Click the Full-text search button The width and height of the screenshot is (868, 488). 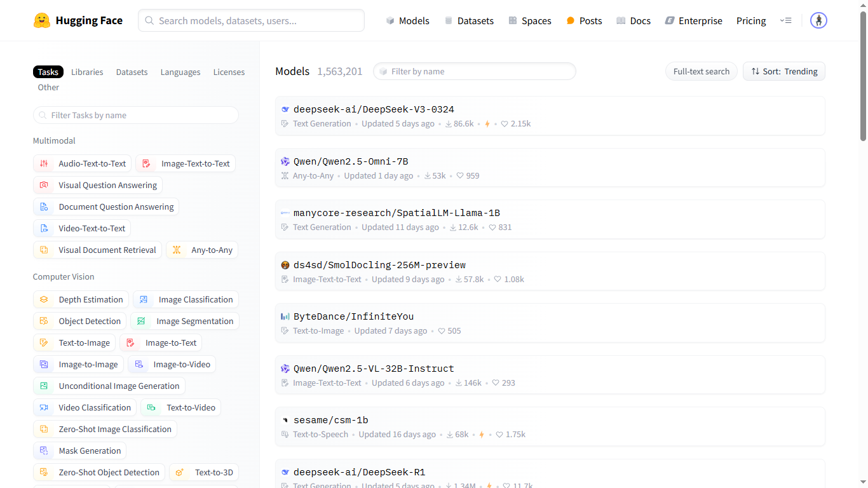click(x=702, y=71)
